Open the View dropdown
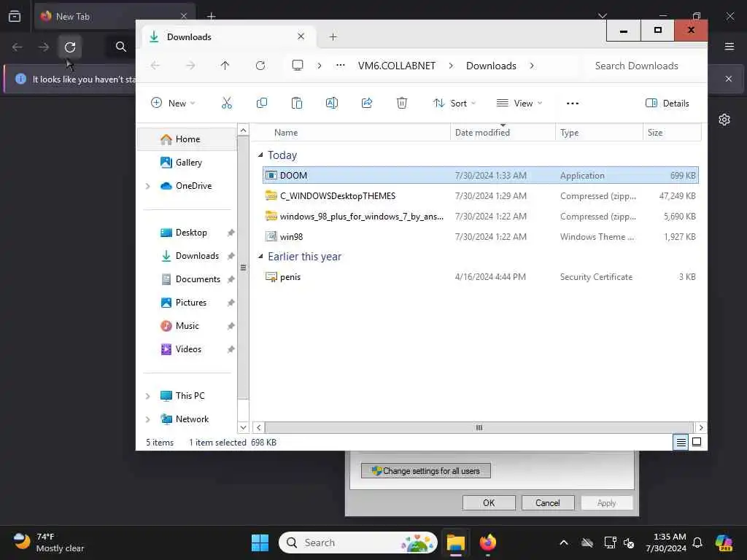 click(x=519, y=103)
